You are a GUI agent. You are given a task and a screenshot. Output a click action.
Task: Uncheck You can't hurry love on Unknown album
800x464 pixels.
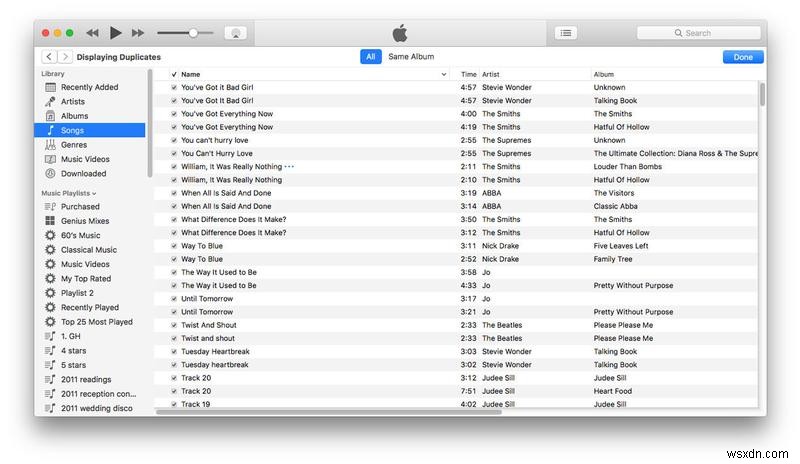point(174,140)
